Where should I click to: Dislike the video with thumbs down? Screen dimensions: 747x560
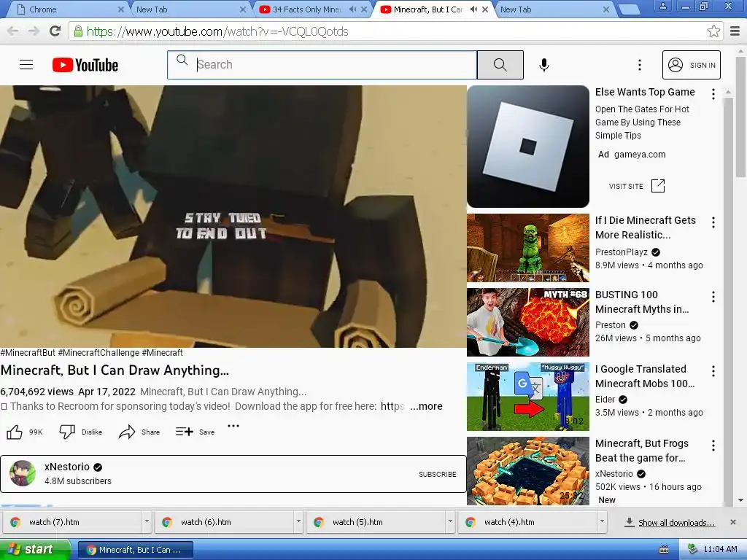pyautogui.click(x=67, y=432)
